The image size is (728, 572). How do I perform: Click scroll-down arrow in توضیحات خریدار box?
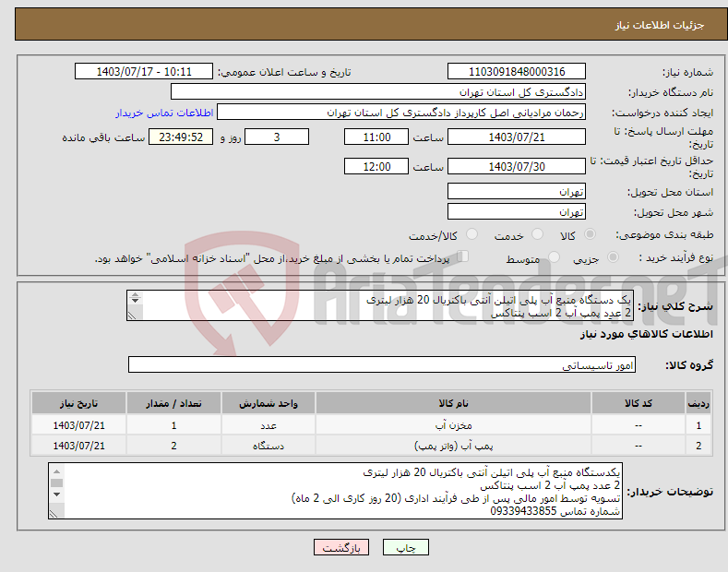click(x=56, y=495)
